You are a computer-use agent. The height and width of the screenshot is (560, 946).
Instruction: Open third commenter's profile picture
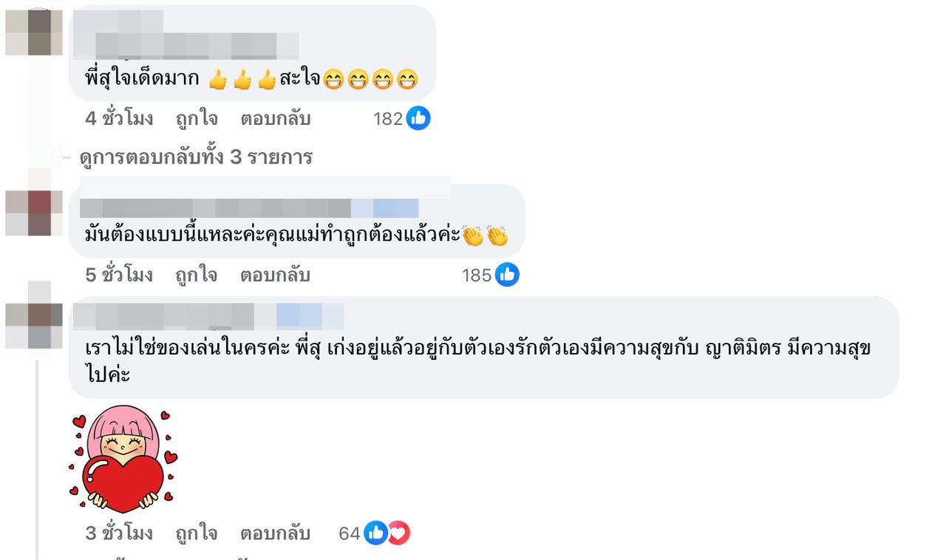(34, 325)
